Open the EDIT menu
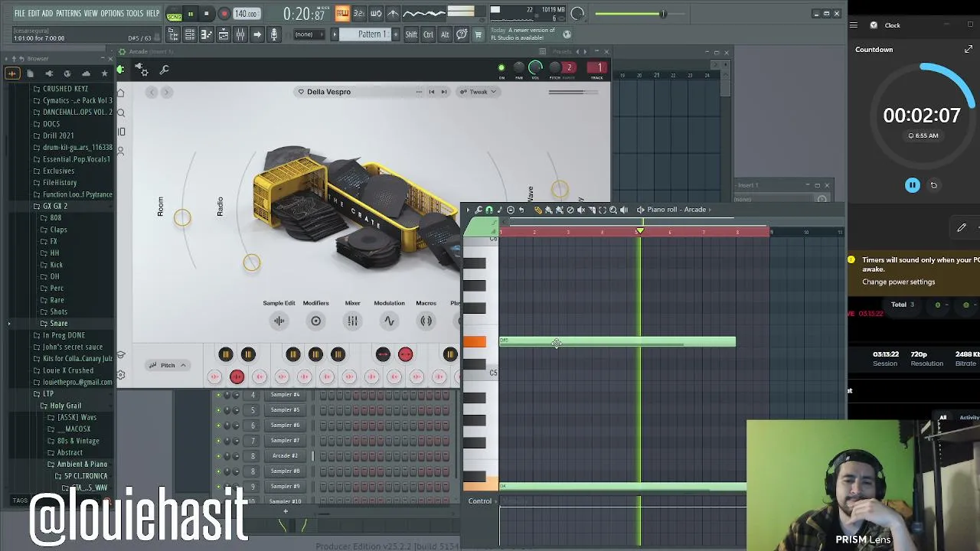Image resolution: width=980 pixels, height=551 pixels. [34, 14]
